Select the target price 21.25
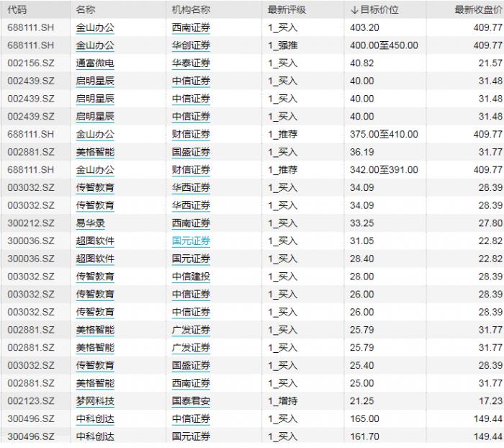 (x=362, y=401)
